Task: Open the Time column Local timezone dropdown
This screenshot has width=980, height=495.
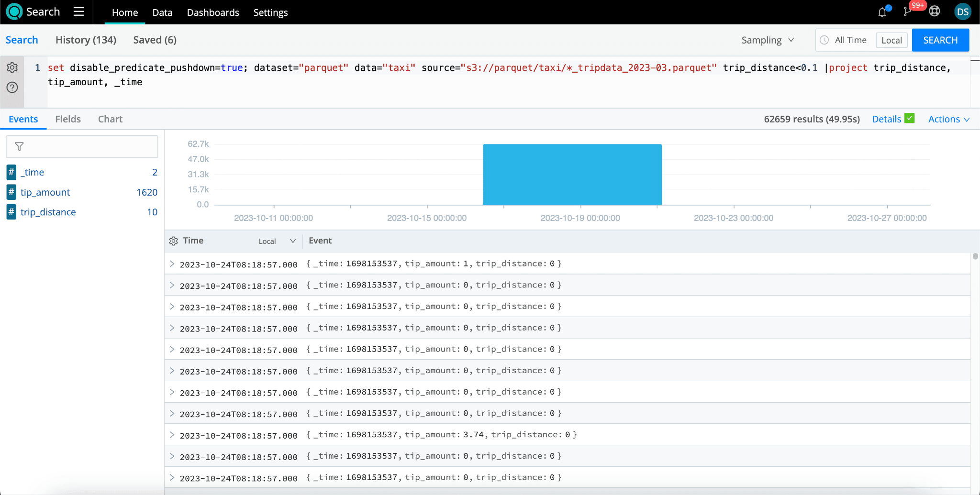Action: (x=277, y=241)
